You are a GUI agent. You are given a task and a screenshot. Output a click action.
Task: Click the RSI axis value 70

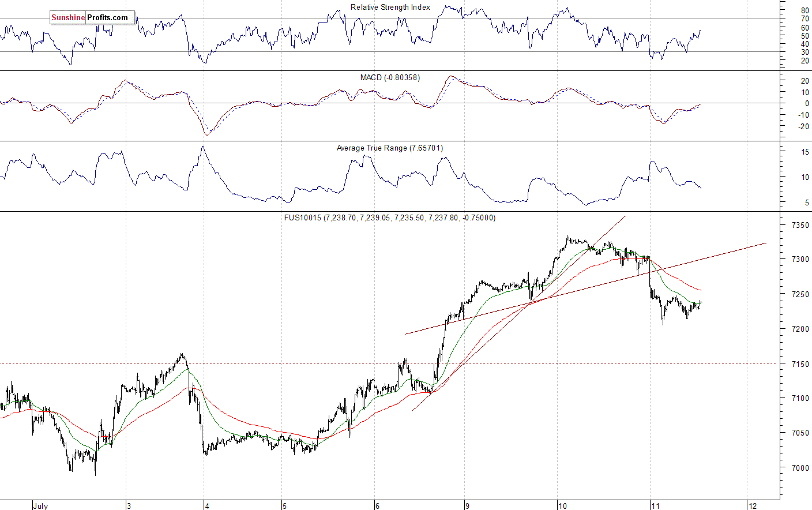(x=805, y=19)
